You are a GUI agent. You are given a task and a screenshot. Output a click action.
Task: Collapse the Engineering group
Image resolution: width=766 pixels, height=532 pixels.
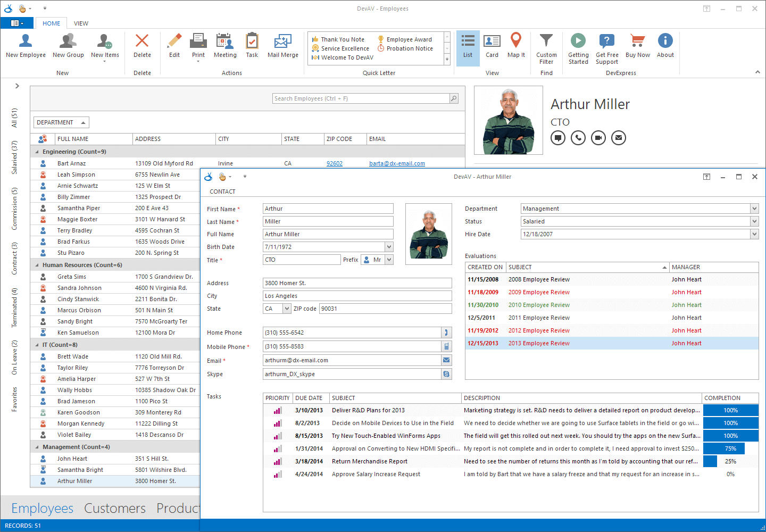click(x=37, y=152)
